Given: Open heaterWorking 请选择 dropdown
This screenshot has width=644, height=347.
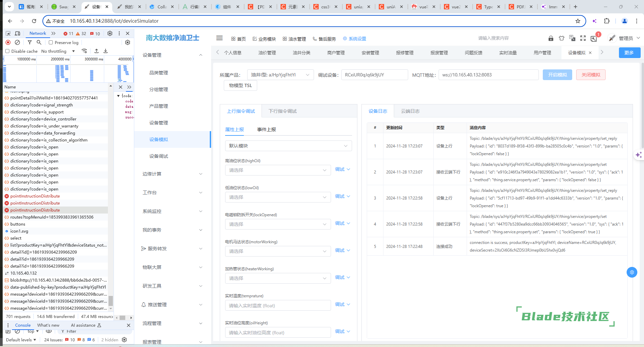Looking at the screenshot, I should [278, 278].
